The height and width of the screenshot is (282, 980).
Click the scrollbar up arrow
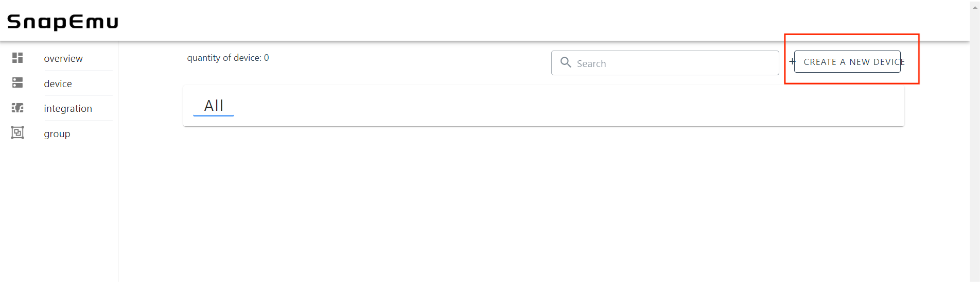(975, 7)
